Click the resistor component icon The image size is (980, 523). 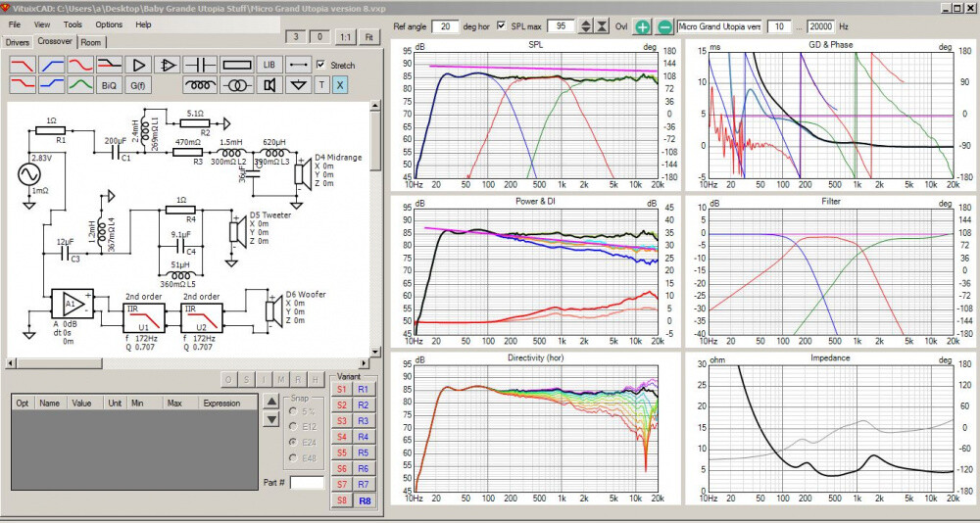coord(236,65)
